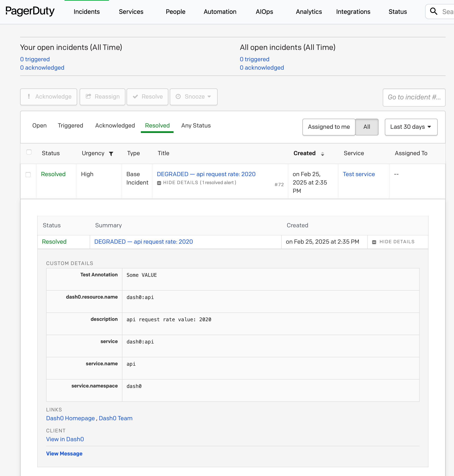The width and height of the screenshot is (454, 476).
Task: Click the Reassign button
Action: coord(102,97)
